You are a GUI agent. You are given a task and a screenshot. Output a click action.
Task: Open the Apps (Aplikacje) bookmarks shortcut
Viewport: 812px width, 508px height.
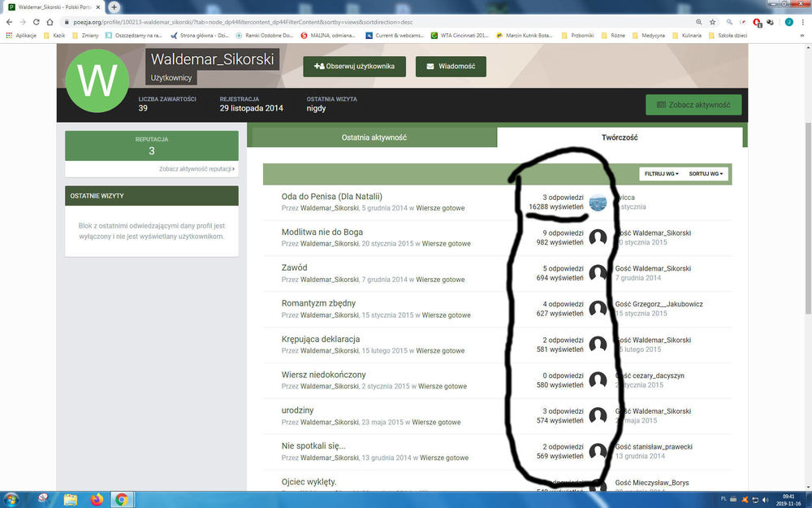[x=22, y=36]
